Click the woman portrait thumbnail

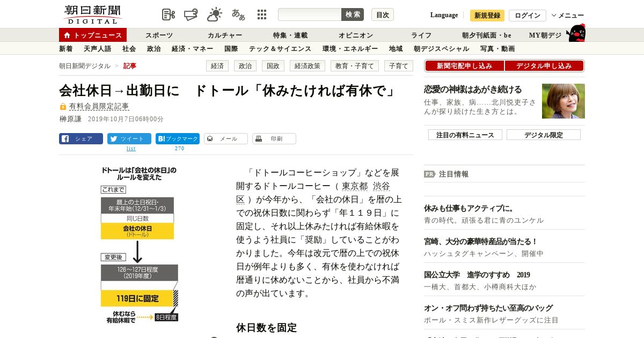(x=563, y=101)
